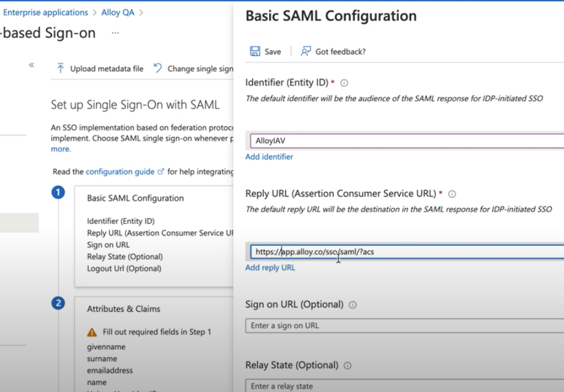Image resolution: width=564 pixels, height=392 pixels.
Task: Click the warning icon in Attributes & Claims
Action: pyautogui.click(x=92, y=332)
